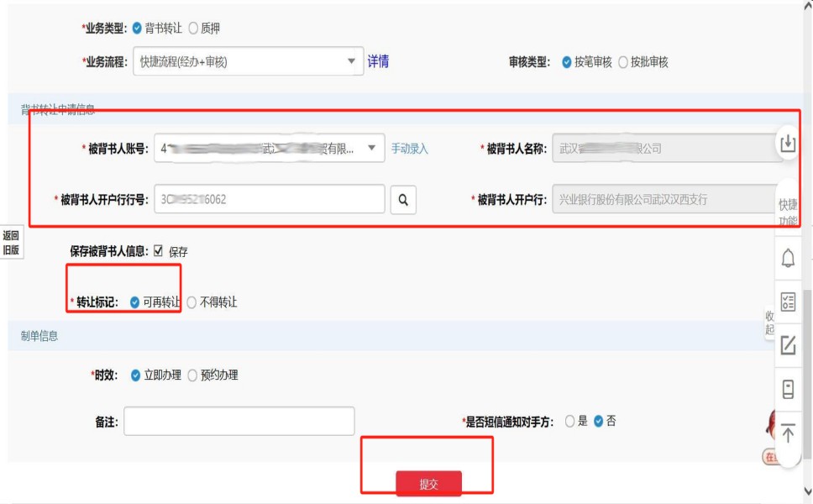This screenshot has height=504, width=813.
Task: Click the 收起 collapse tab
Action: click(769, 323)
